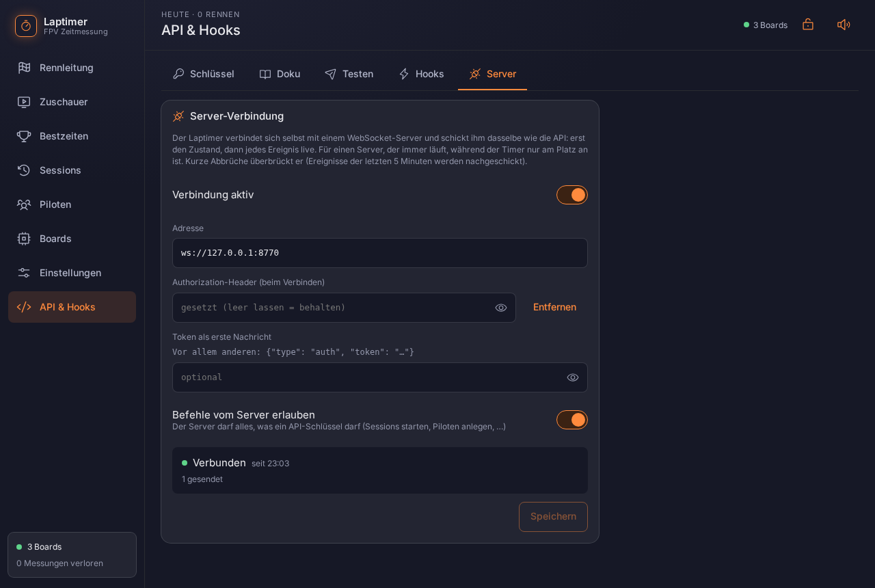Click the plug icon of Server tab
Image resolution: width=875 pixels, height=588 pixels.
pyautogui.click(x=475, y=74)
